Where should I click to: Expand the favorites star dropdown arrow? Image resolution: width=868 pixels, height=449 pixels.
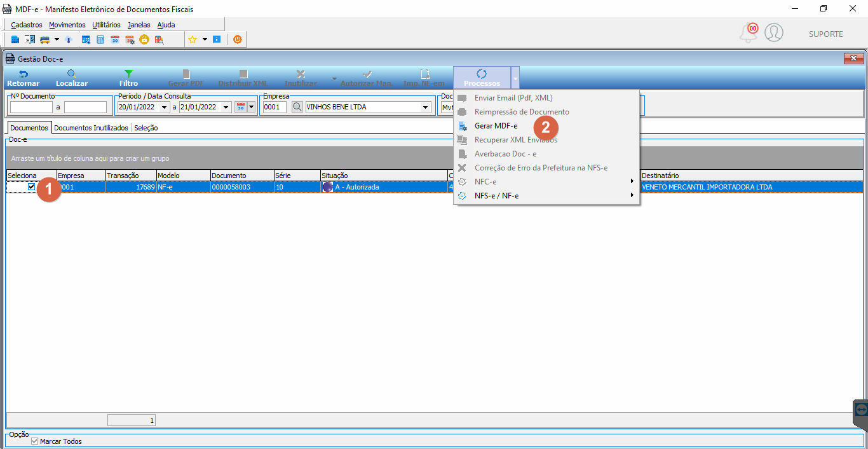205,39
